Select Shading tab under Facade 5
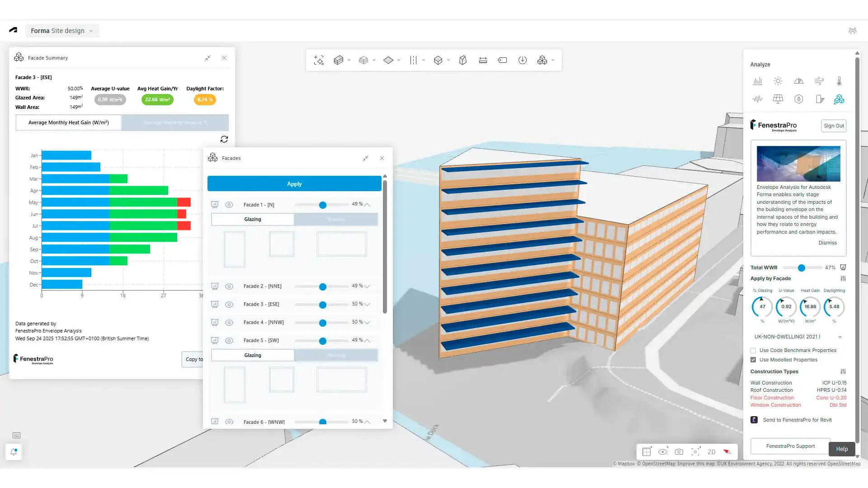This screenshot has height=488, width=868. coord(336,356)
